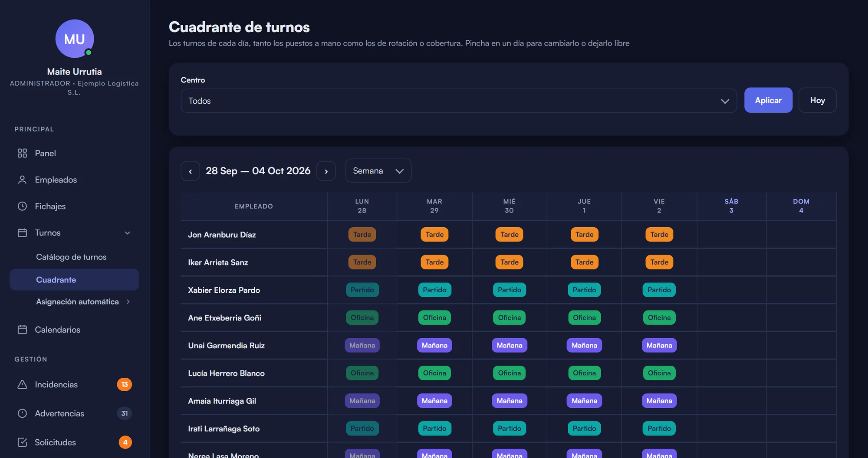
Task: Open the MU user avatar
Action: [x=75, y=39]
